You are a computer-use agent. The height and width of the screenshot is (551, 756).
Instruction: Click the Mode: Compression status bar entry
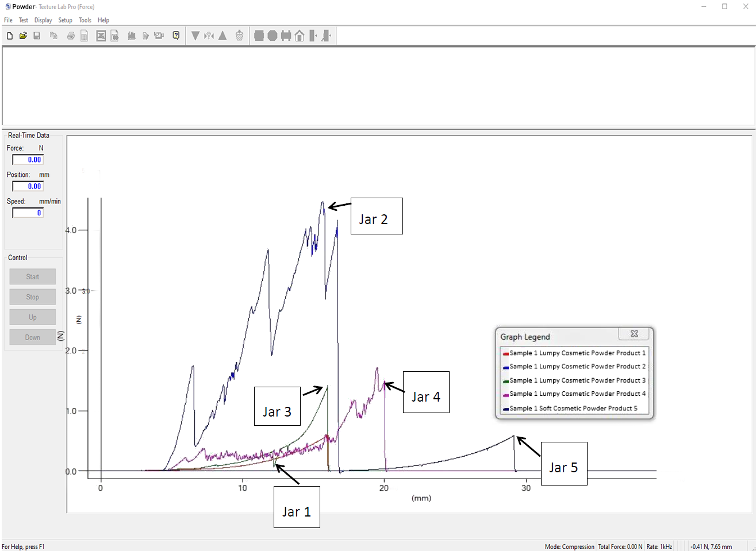[569, 546]
